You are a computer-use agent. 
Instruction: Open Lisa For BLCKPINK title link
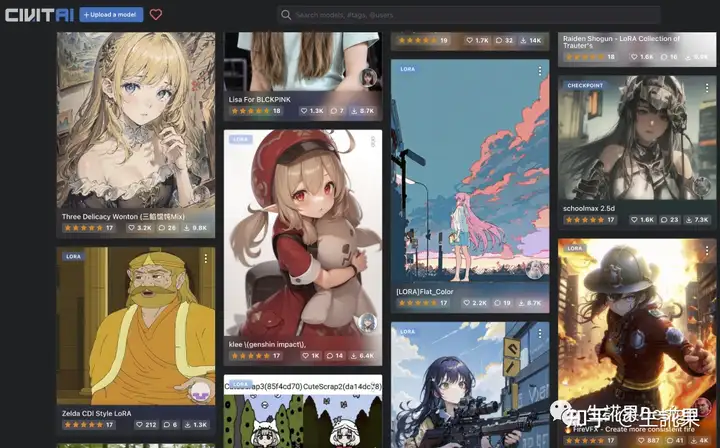click(x=259, y=99)
